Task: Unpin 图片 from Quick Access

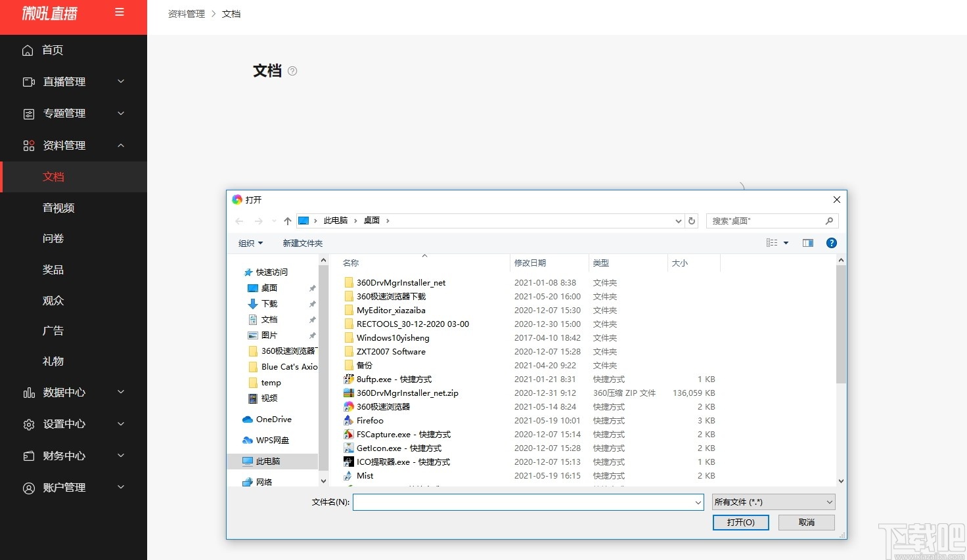Action: (313, 335)
